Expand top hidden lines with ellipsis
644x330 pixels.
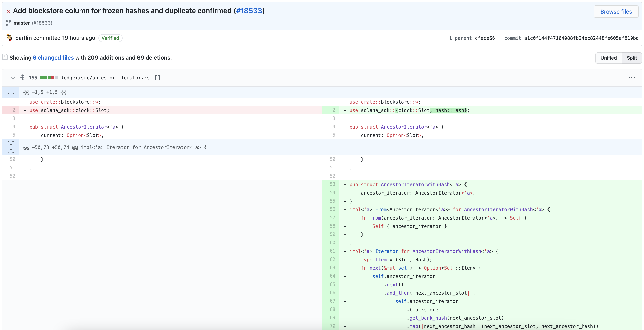coord(11,92)
